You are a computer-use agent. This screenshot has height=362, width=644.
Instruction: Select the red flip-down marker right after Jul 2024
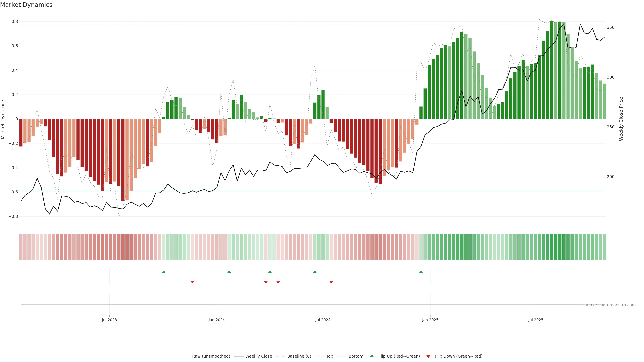click(331, 282)
